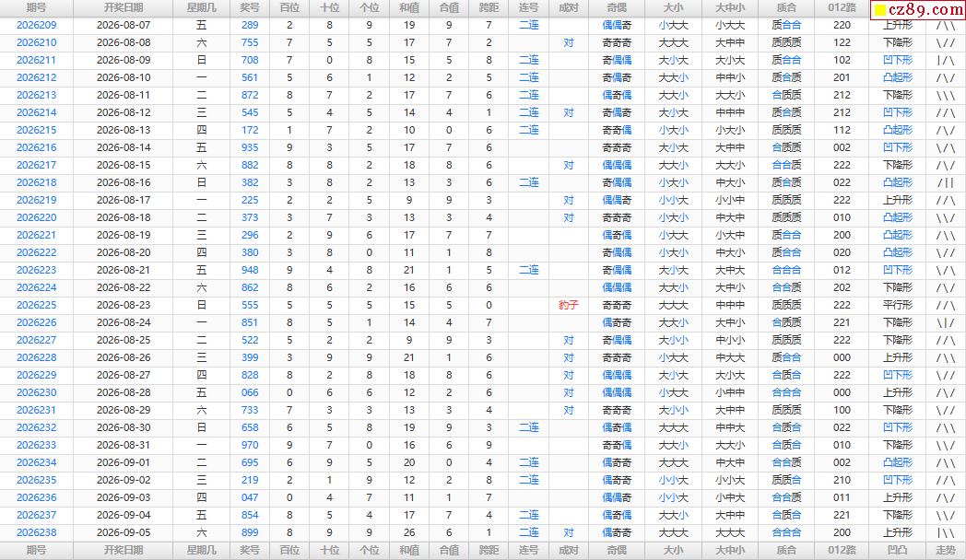Click 凸起形 in the 2026212 row
Screen dimensions: 966x560
click(898, 78)
